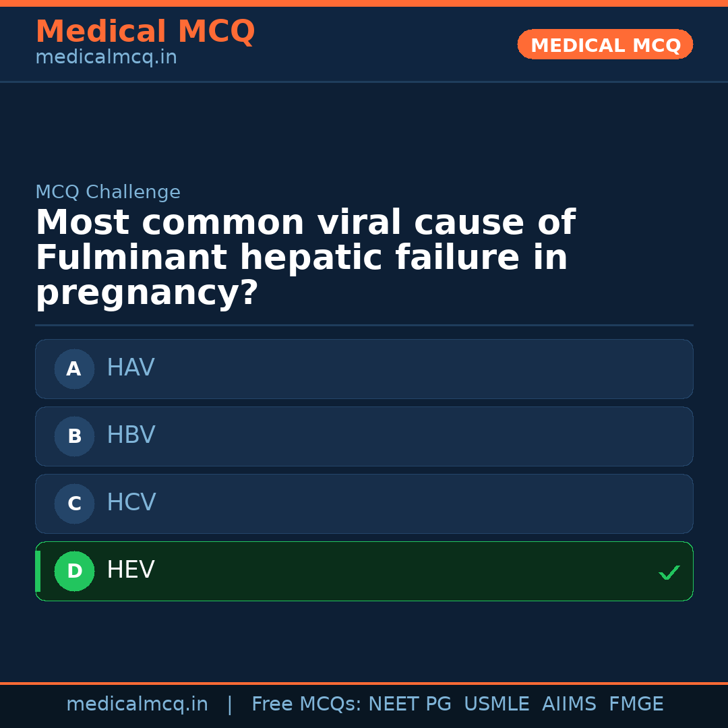
Task: Open the medicalmcq.in link in the footer
Action: tap(137, 704)
